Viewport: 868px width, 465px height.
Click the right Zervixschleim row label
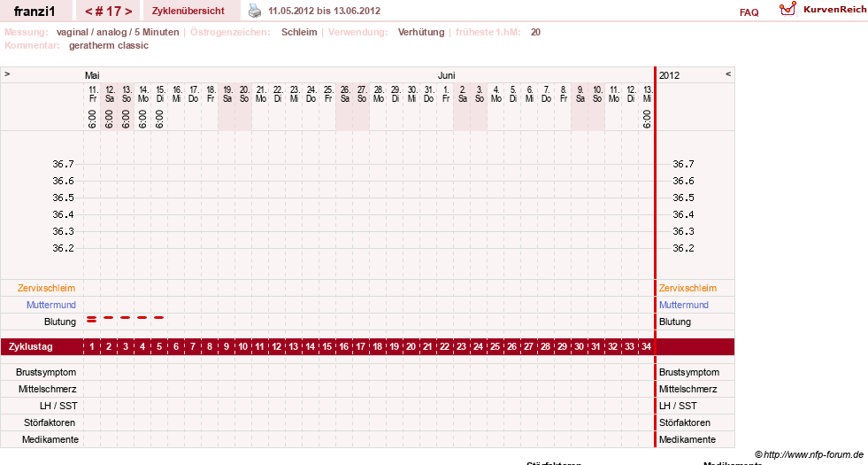[x=687, y=288]
